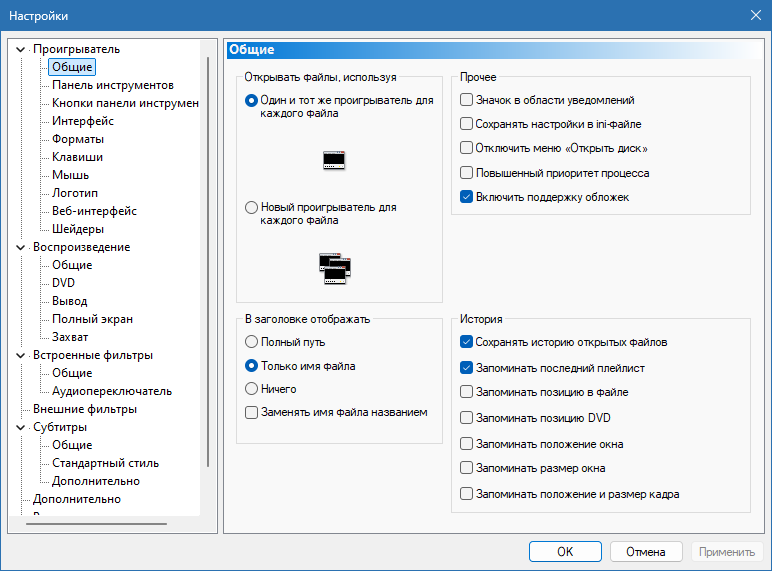Open 'Панель инструментов' settings page
772x571 pixels.
[x=113, y=85]
